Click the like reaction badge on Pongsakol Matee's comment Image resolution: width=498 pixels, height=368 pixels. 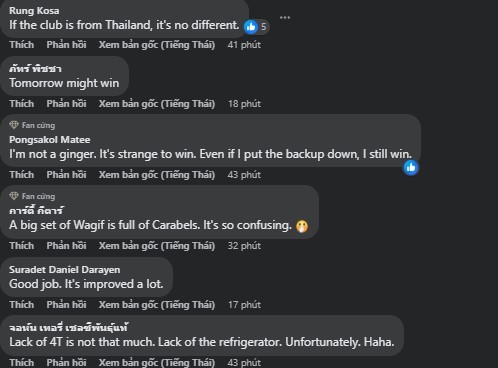[411, 167]
